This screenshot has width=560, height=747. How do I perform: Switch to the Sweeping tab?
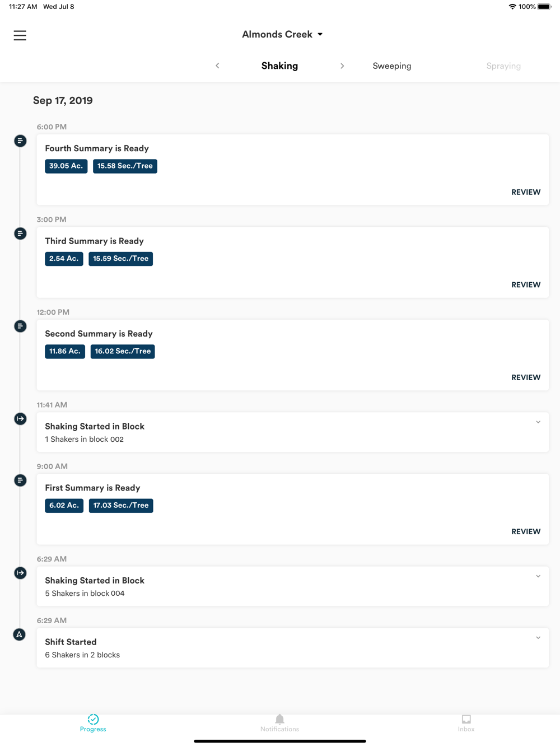click(x=392, y=66)
